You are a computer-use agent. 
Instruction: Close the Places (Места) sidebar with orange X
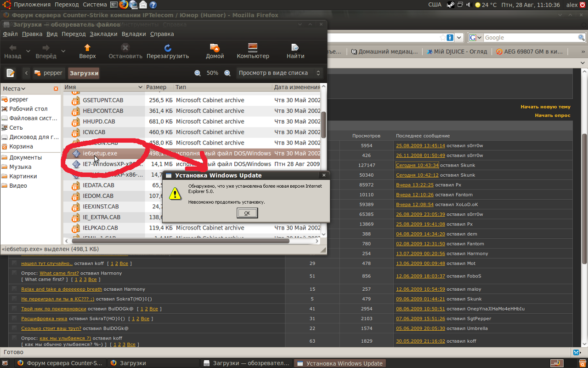pyautogui.click(x=56, y=88)
